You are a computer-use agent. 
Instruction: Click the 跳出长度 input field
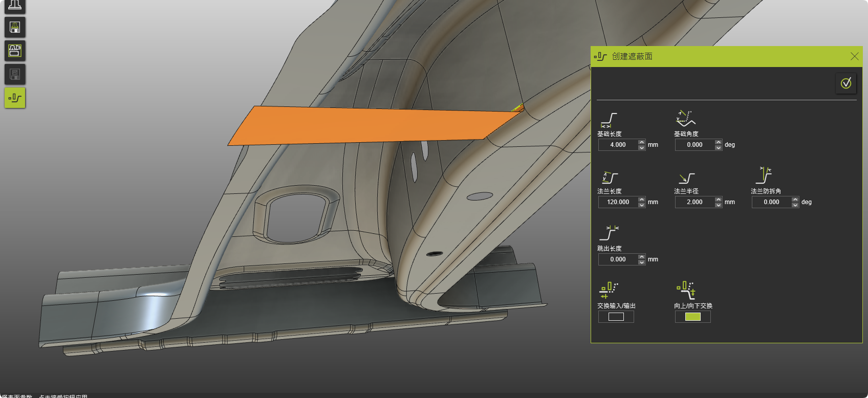pyautogui.click(x=618, y=259)
